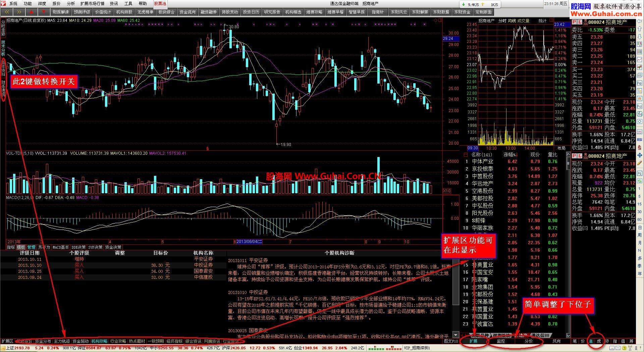Click the application logo icon beside 系统 menu
Viewport: 644px width, 352px height.
[x=4, y=3]
